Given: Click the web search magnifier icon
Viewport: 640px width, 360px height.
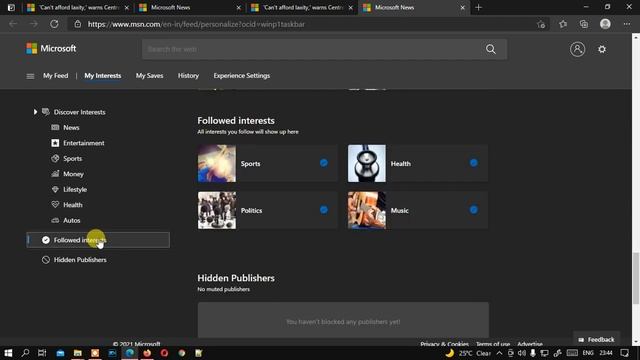Looking at the screenshot, I should (x=491, y=49).
